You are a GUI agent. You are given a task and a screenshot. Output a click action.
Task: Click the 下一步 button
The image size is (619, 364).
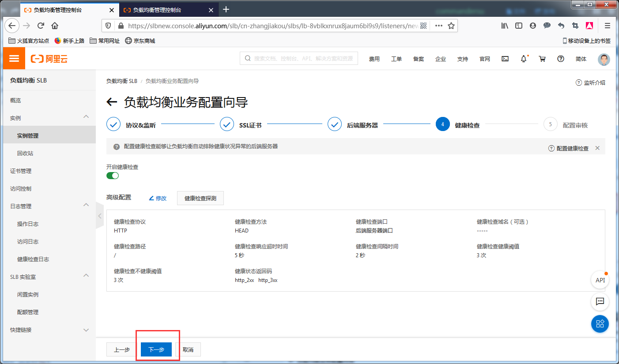click(157, 349)
